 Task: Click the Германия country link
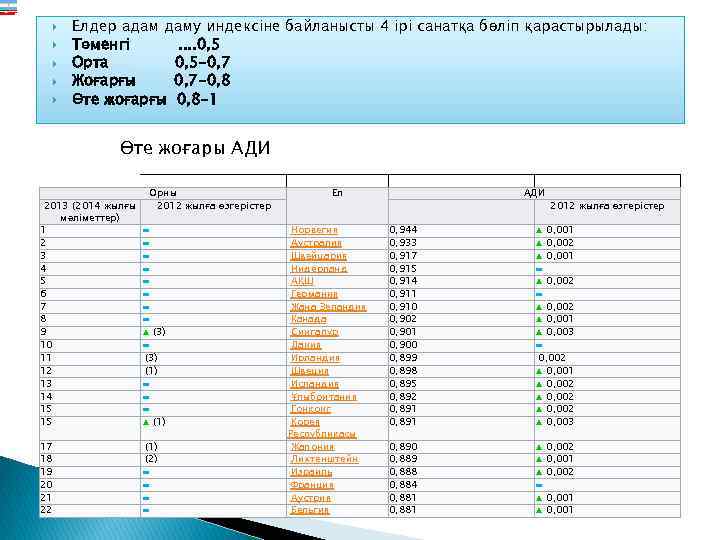coord(314,294)
